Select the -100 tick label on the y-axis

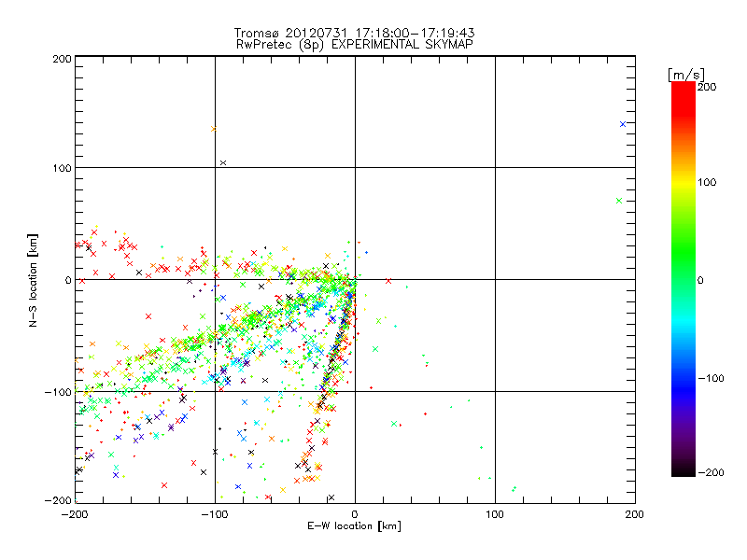(x=58, y=391)
